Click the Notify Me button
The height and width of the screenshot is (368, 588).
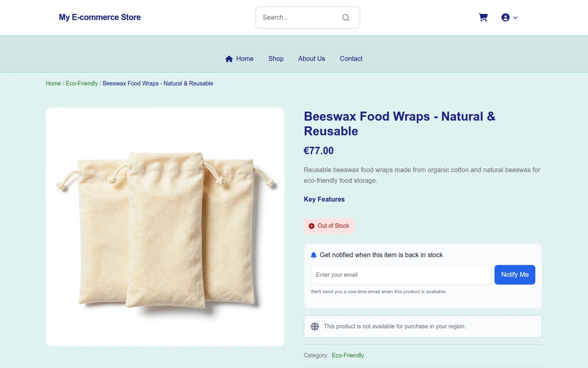click(515, 275)
